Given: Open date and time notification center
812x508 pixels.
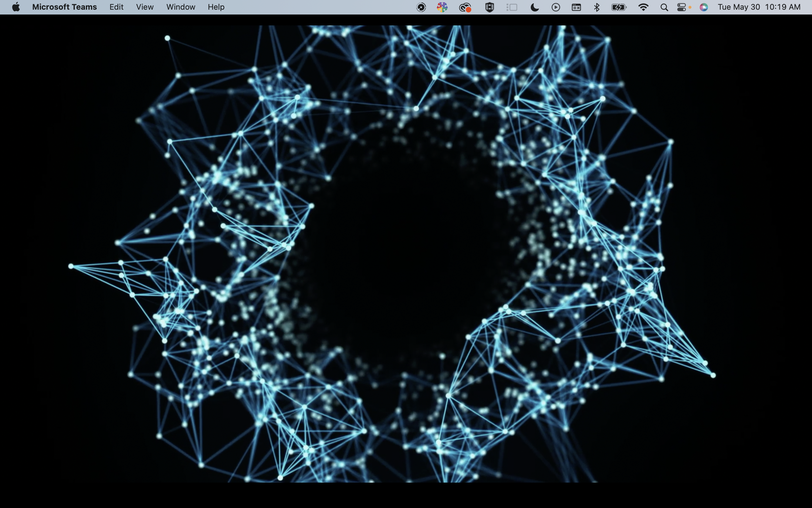Looking at the screenshot, I should [x=759, y=7].
